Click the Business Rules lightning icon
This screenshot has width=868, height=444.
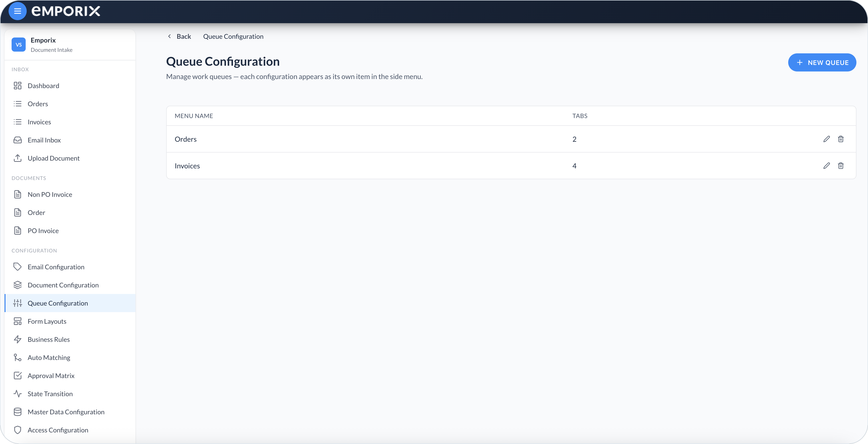pos(18,339)
